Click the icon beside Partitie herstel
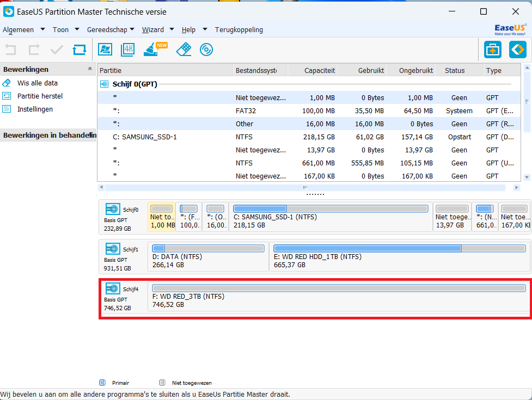Screen dimensions: 532x400 coord(7,96)
